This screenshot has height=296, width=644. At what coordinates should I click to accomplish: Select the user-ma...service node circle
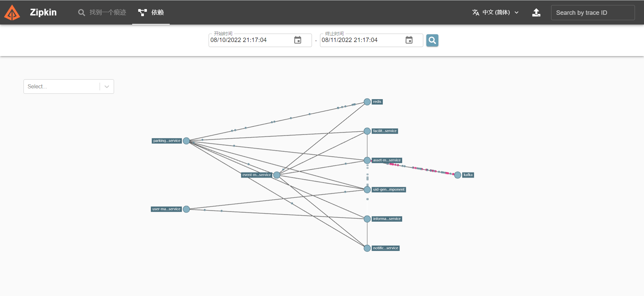coord(186,209)
